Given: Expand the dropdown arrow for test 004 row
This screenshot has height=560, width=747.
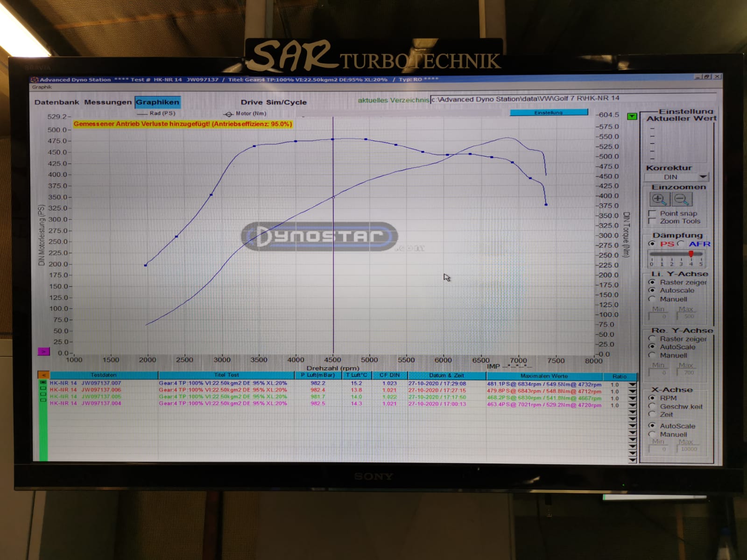Looking at the screenshot, I should coord(632,405).
